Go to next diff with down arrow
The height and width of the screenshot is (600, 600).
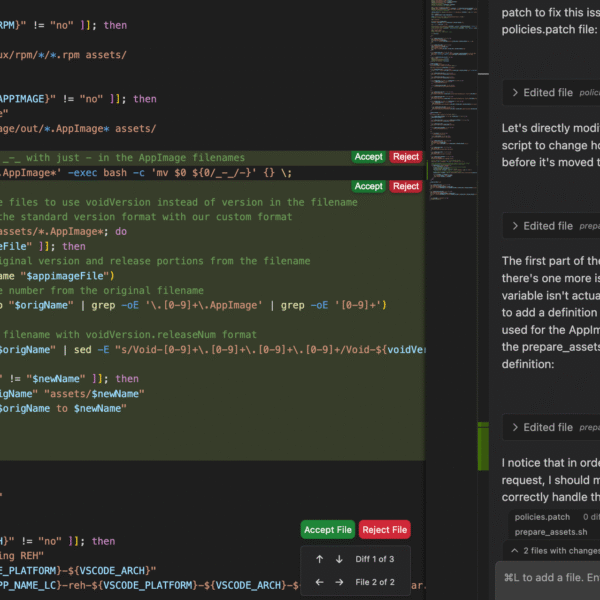pyautogui.click(x=339, y=559)
